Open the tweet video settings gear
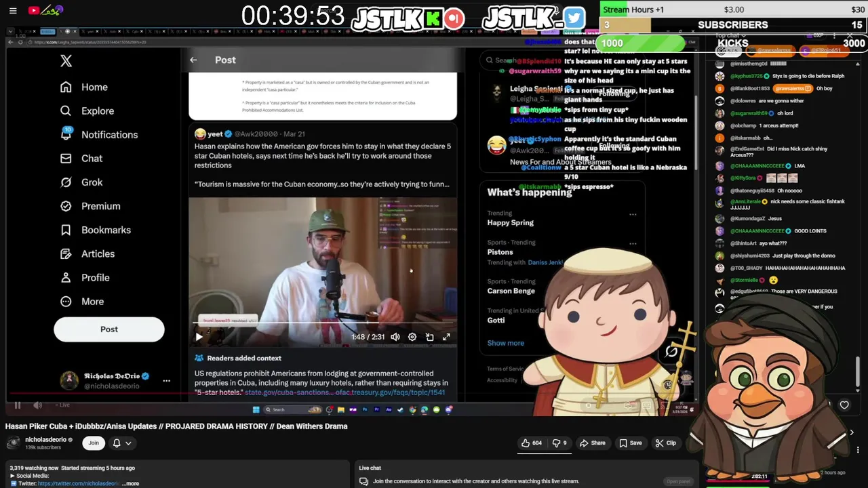This screenshot has height=488, width=868. pyautogui.click(x=412, y=337)
